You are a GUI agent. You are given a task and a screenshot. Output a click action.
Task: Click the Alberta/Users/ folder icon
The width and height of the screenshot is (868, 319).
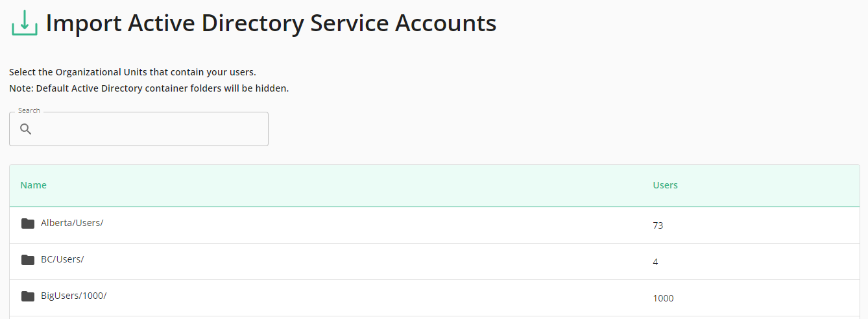[x=28, y=223]
